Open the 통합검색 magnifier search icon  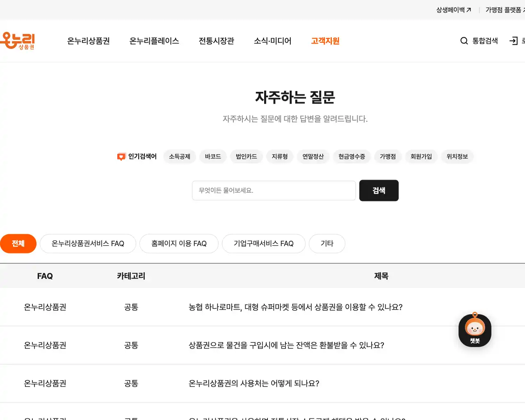click(x=463, y=41)
